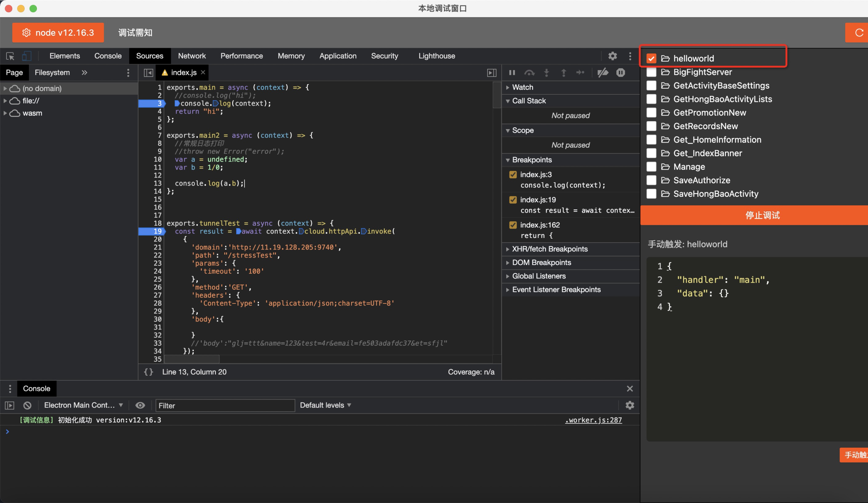Click pretty print braces icon
The image size is (868, 503).
[x=149, y=372]
